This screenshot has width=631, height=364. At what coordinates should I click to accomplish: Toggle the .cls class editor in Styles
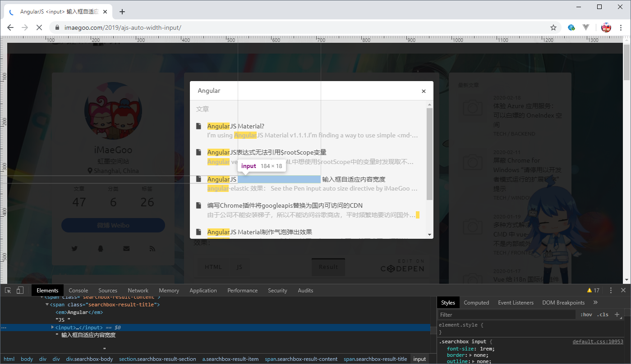click(x=603, y=314)
